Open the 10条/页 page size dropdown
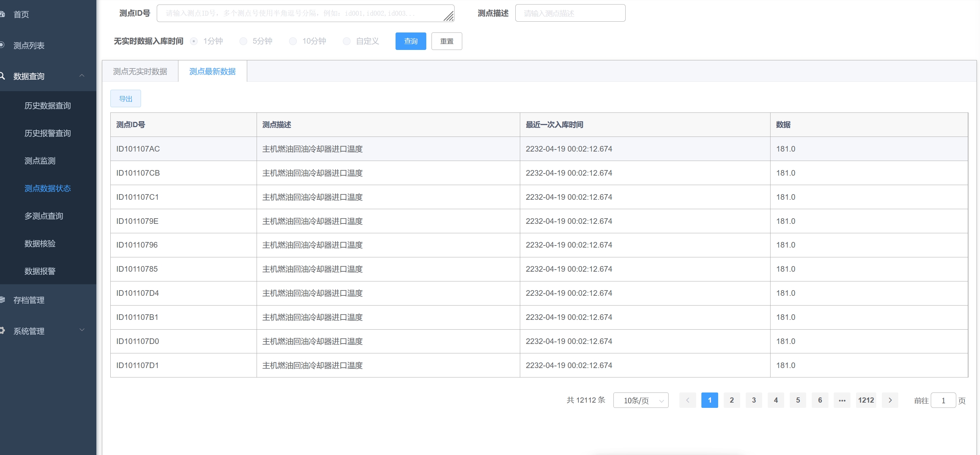This screenshot has width=980, height=455. pos(641,400)
